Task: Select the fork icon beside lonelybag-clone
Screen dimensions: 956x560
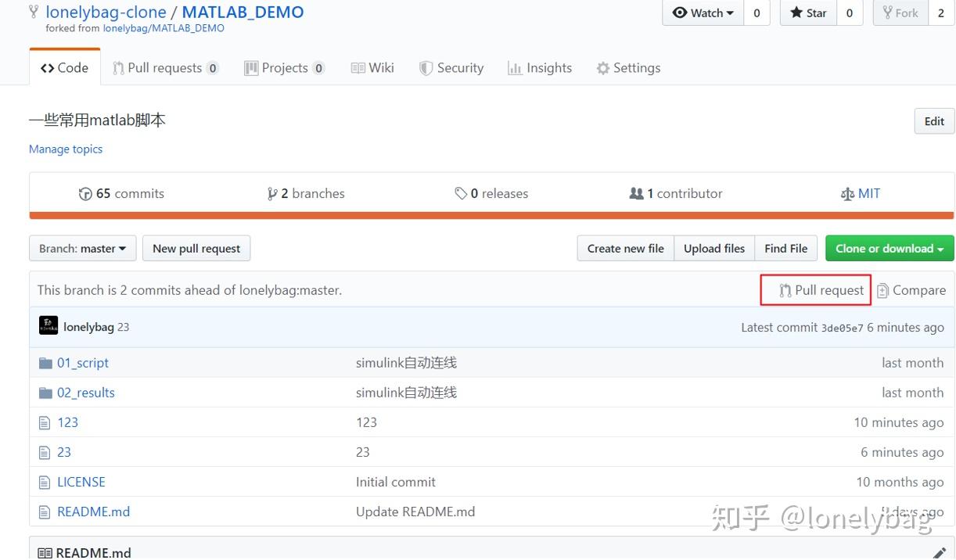Action: pyautogui.click(x=33, y=12)
